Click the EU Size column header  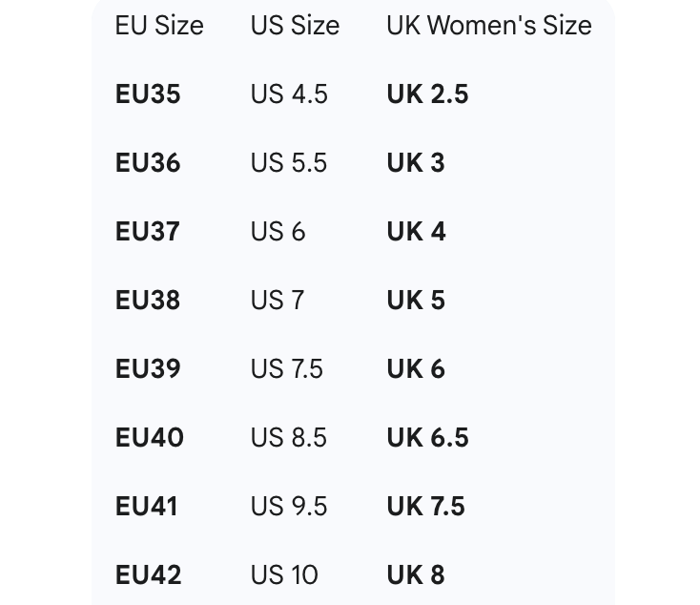(x=159, y=26)
